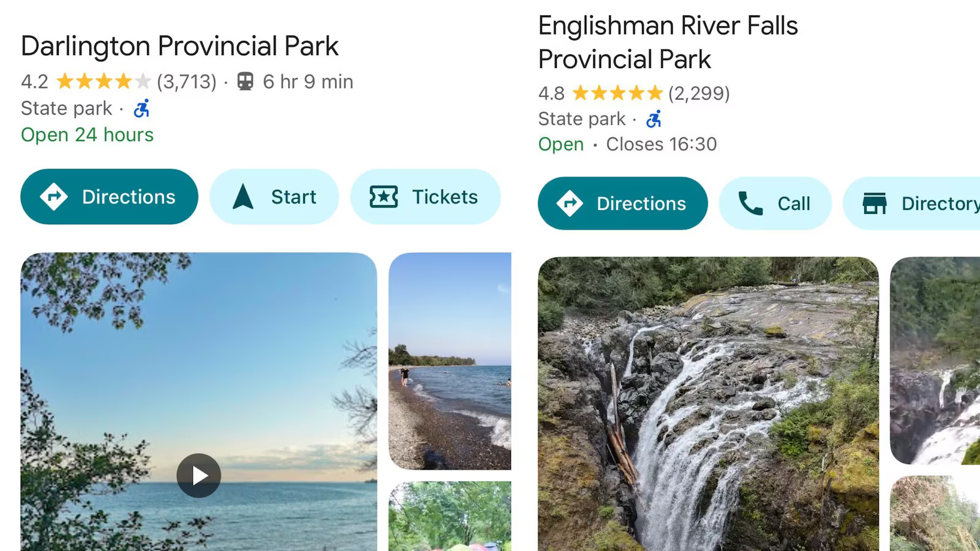Open the large waterfall photo
The height and width of the screenshot is (551, 980).
click(x=708, y=403)
